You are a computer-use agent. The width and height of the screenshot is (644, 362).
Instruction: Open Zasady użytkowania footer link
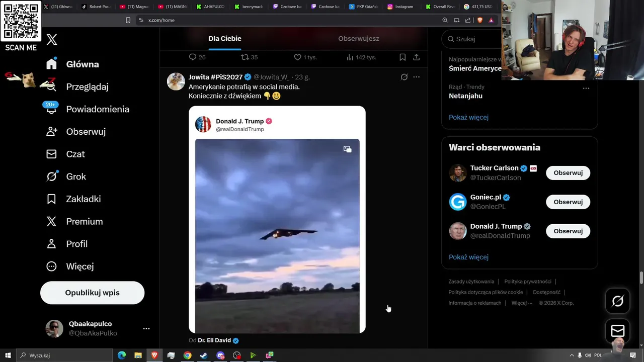[x=471, y=282]
